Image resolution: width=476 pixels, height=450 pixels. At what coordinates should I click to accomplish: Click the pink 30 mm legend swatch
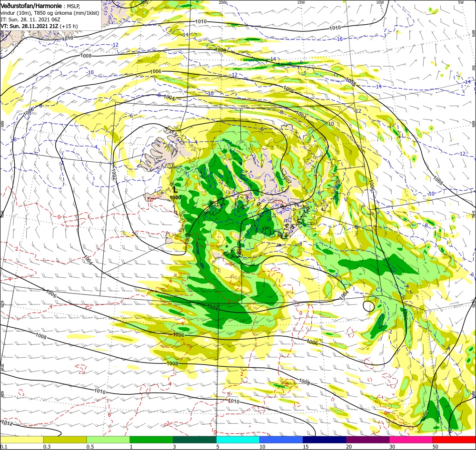point(411,440)
